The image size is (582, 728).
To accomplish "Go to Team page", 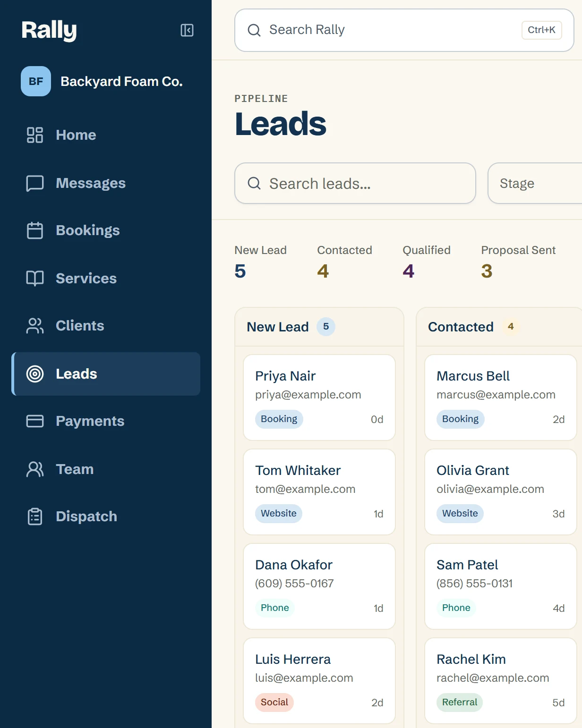I will pyautogui.click(x=106, y=469).
